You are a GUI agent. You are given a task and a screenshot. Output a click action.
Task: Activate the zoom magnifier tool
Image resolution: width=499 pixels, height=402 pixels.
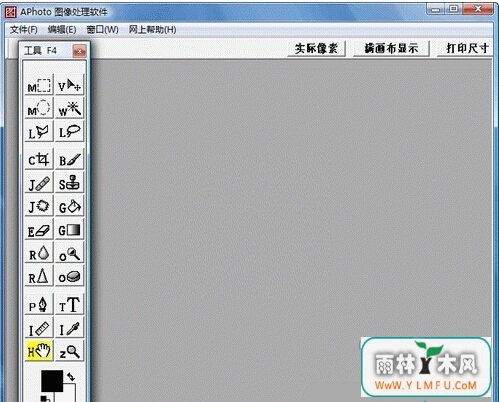pyautogui.click(x=69, y=351)
